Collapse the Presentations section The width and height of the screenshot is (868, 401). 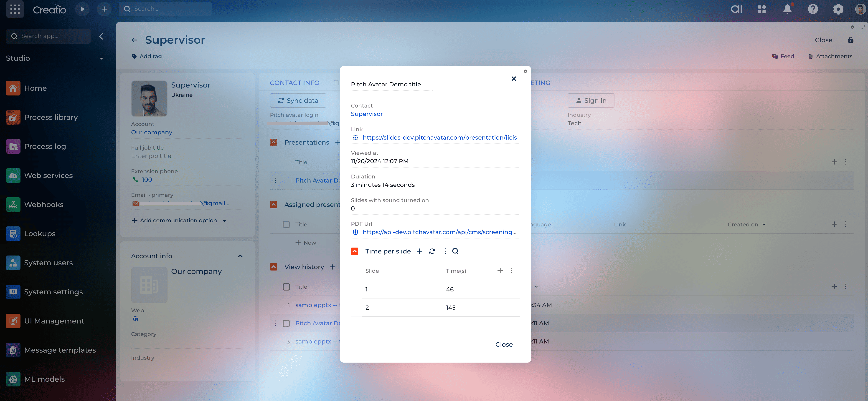274,143
